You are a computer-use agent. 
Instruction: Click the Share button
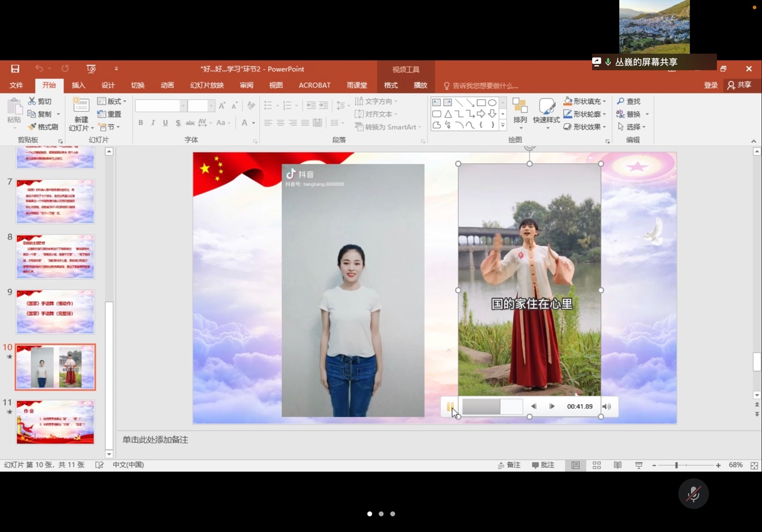click(x=739, y=85)
